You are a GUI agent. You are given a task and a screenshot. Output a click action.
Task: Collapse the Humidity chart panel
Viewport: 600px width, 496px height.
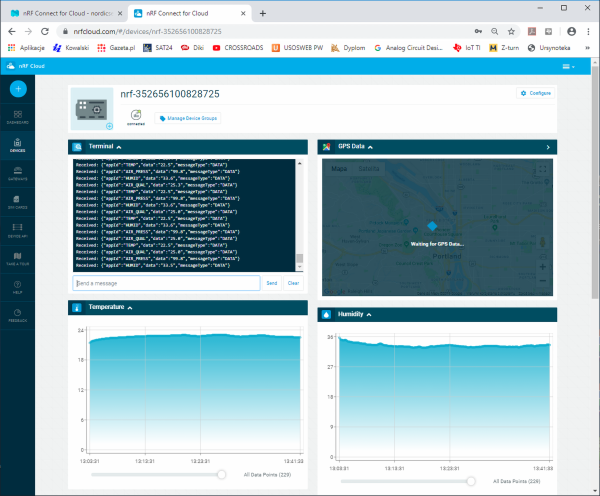pos(370,314)
